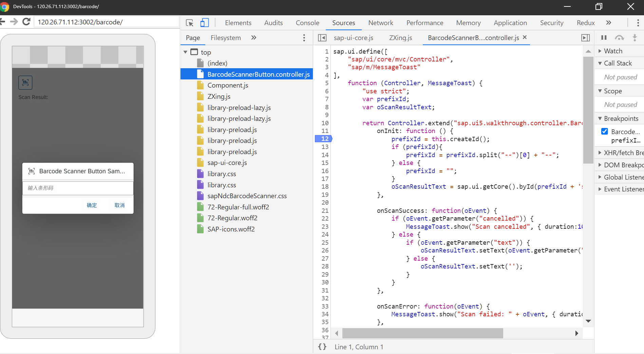The image size is (644, 354).
Task: Switch to the Audits tab
Action: (273, 23)
